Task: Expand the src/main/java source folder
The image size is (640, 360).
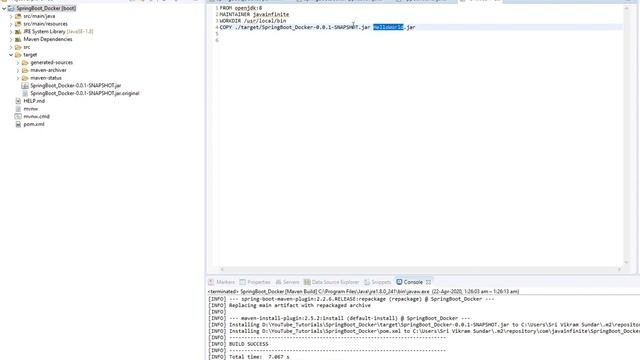Action: pyautogui.click(x=11, y=16)
